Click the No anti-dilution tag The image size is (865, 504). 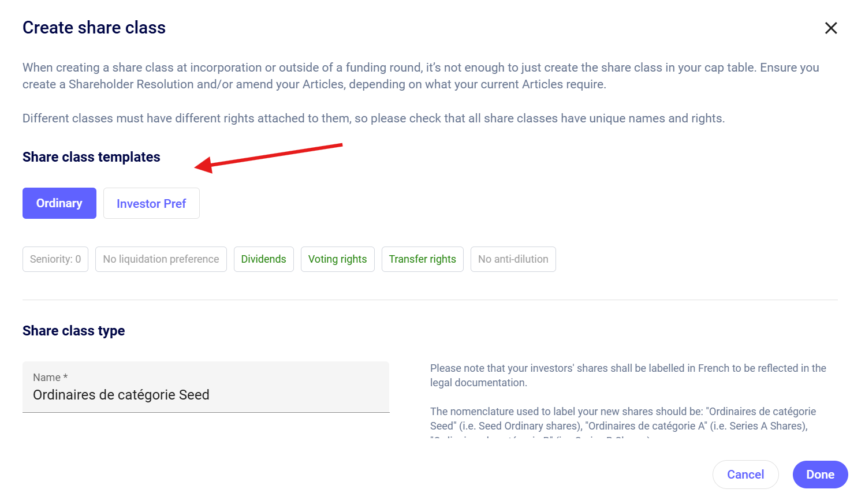tap(513, 259)
